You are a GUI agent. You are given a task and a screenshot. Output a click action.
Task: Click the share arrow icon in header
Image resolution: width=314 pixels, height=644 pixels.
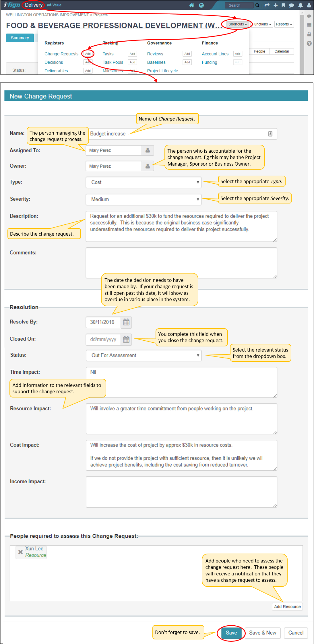coord(267,5)
